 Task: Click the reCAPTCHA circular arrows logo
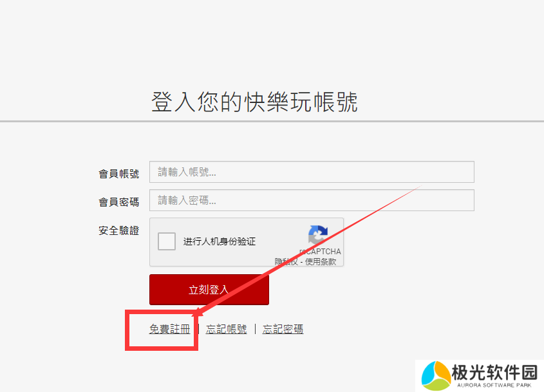pyautogui.click(x=318, y=235)
